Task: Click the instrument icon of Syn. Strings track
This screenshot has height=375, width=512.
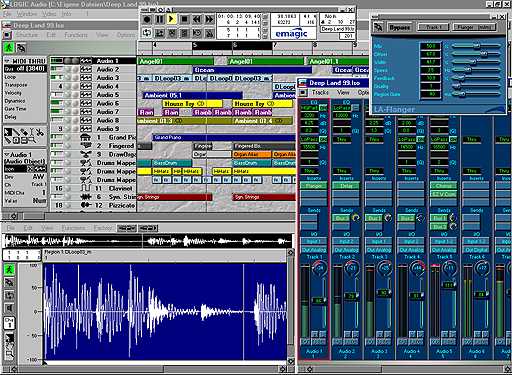Action: click(x=86, y=197)
